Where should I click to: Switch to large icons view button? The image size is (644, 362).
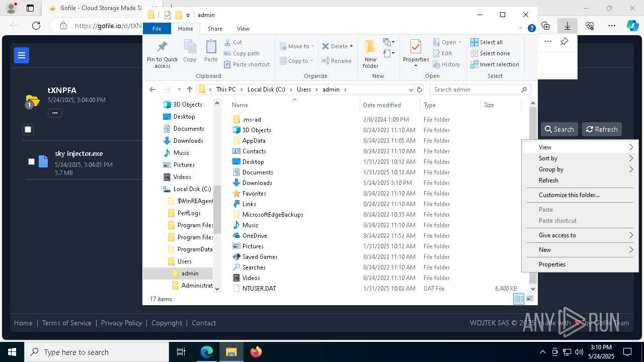(530, 299)
